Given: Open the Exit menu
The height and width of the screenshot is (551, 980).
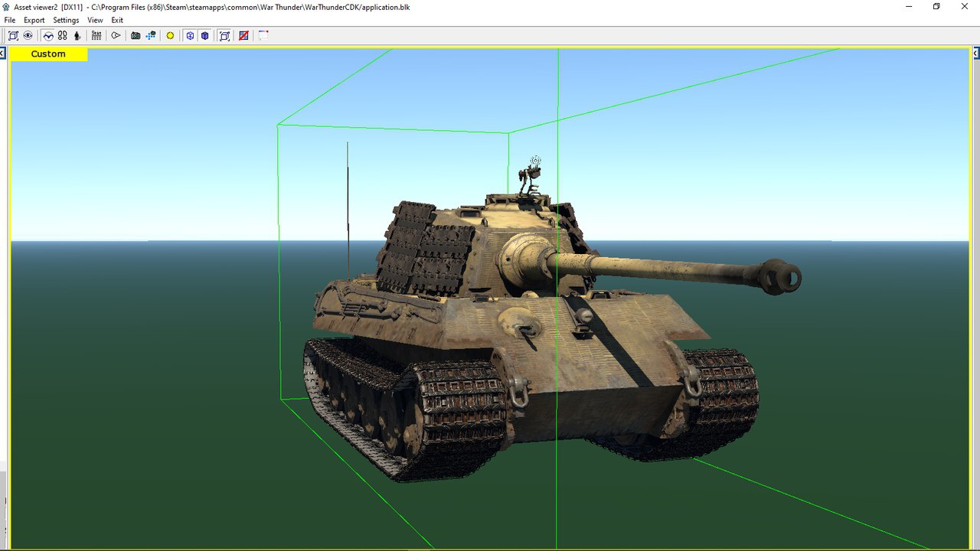Looking at the screenshot, I should click(x=117, y=20).
